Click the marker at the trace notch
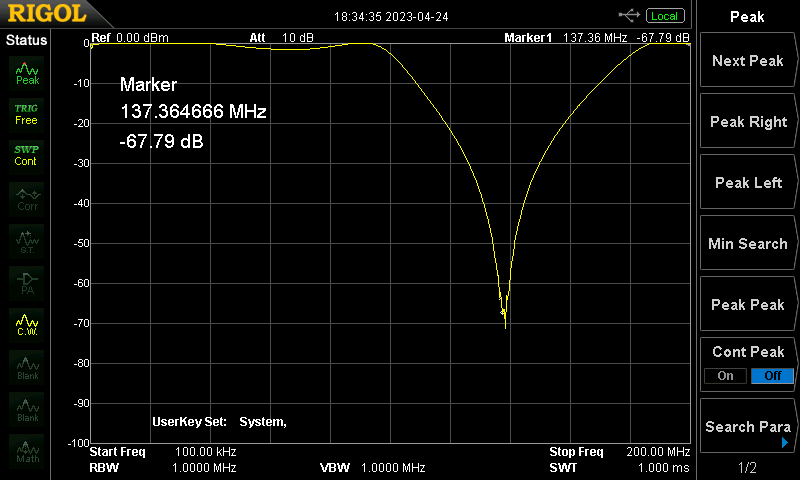Screen dimensions: 800x480 pyautogui.click(x=503, y=313)
